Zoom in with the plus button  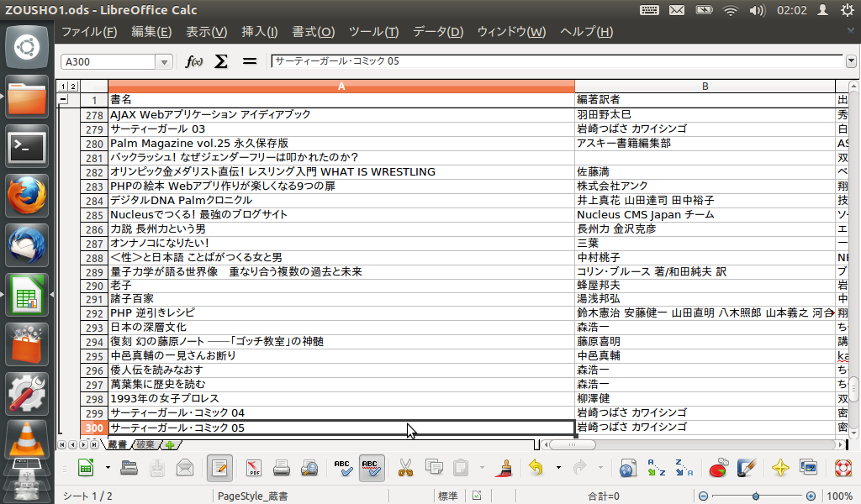coord(811,496)
